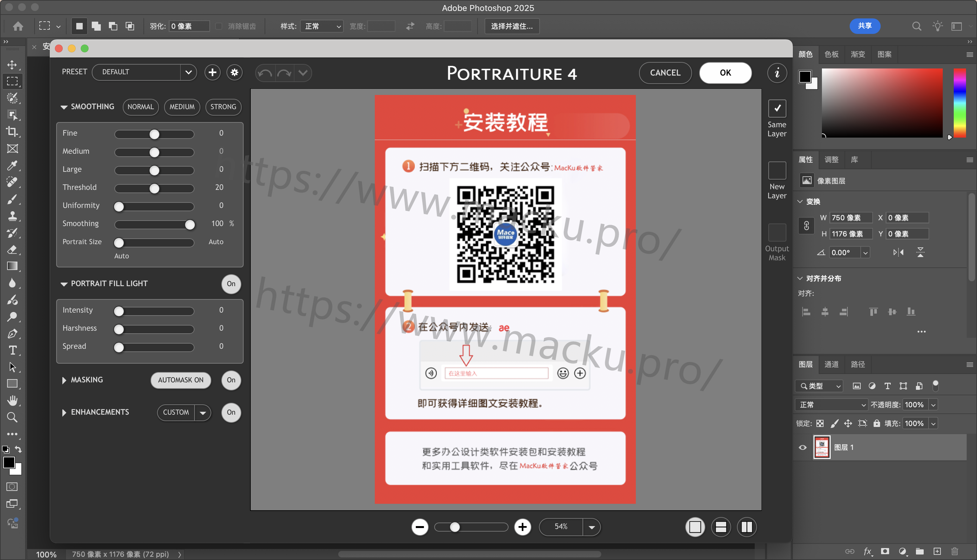Image resolution: width=977 pixels, height=560 pixels.
Task: Go to Photoshop home screen
Action: [x=18, y=26]
